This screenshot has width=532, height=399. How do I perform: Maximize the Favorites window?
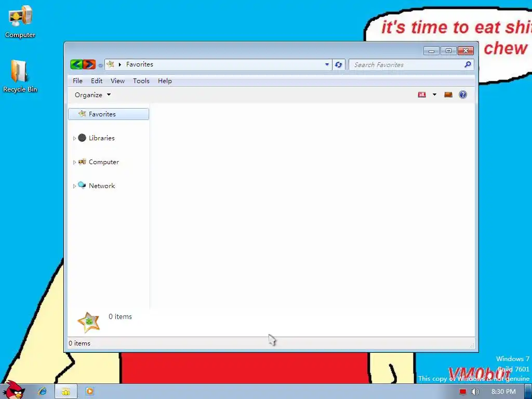click(x=448, y=51)
